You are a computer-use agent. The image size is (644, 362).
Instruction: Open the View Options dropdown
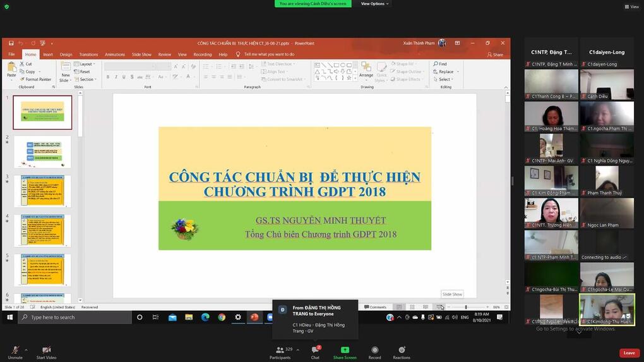pyautogui.click(x=374, y=4)
